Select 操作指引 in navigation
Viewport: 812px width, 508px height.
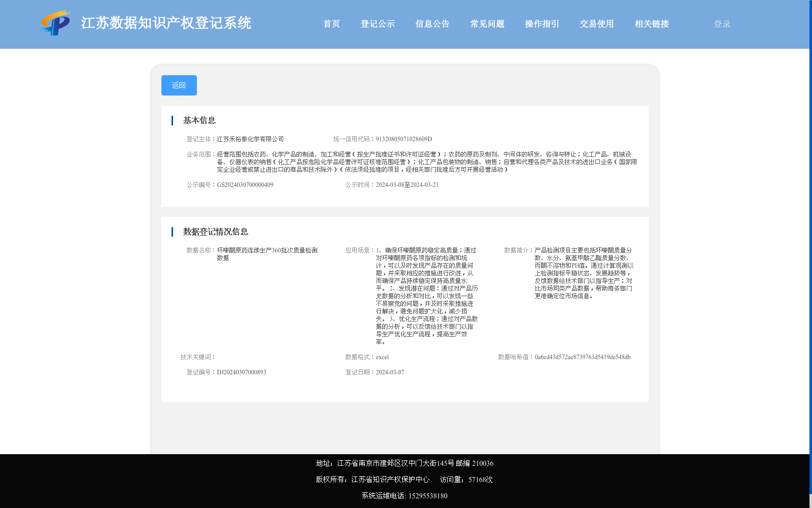[x=542, y=24]
